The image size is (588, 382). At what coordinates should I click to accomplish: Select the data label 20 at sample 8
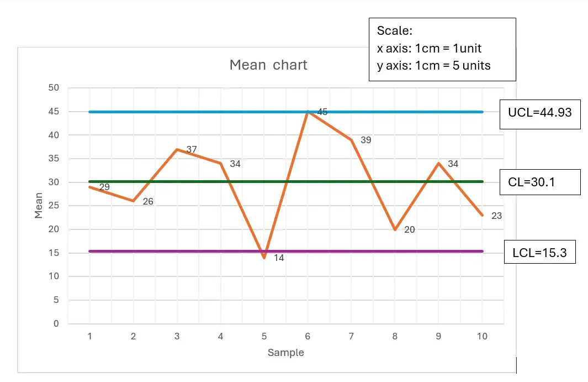point(409,229)
